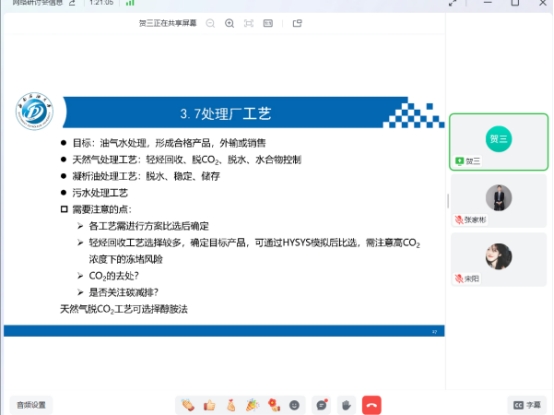
Task: Toggle fullscreen with the expand arrows
Action: coord(453,3)
